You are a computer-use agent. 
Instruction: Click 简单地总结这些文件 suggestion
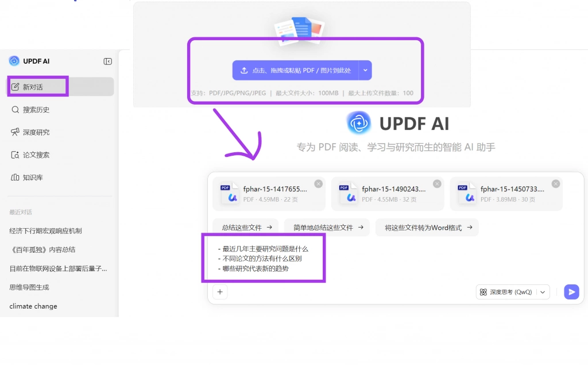point(327,228)
